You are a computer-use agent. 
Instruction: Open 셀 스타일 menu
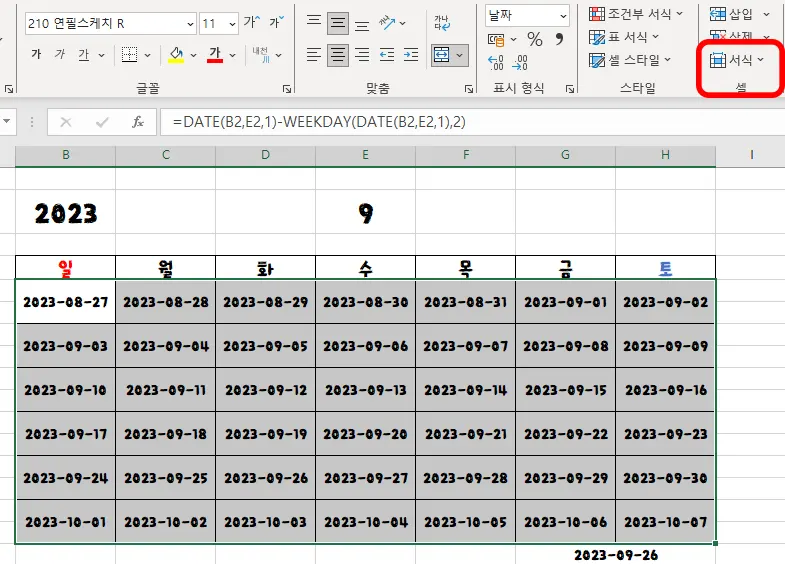click(630, 61)
